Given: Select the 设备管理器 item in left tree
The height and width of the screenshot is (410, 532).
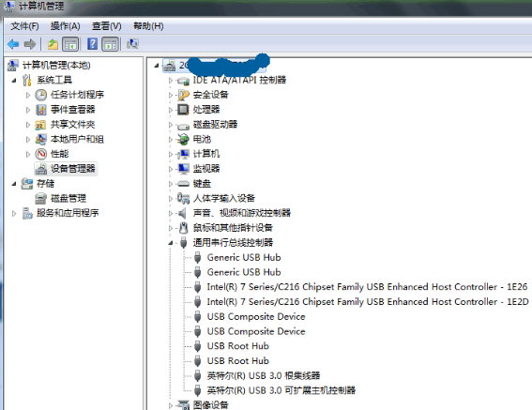Looking at the screenshot, I should (x=67, y=169).
